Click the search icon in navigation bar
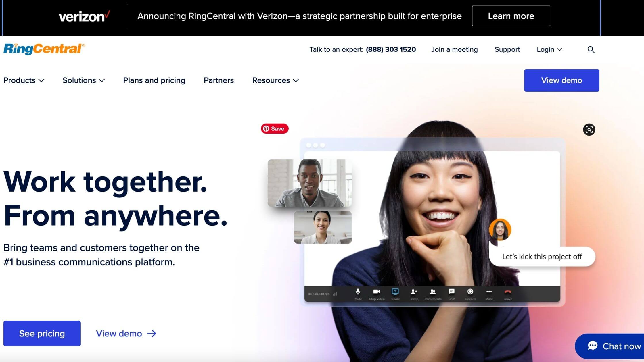Screen dimensions: 644x362 591,49
